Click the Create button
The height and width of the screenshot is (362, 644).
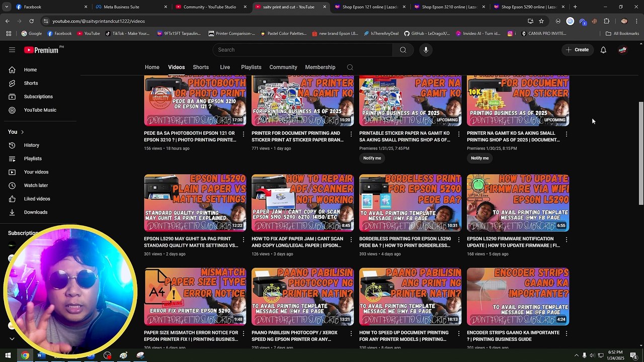[577, 50]
